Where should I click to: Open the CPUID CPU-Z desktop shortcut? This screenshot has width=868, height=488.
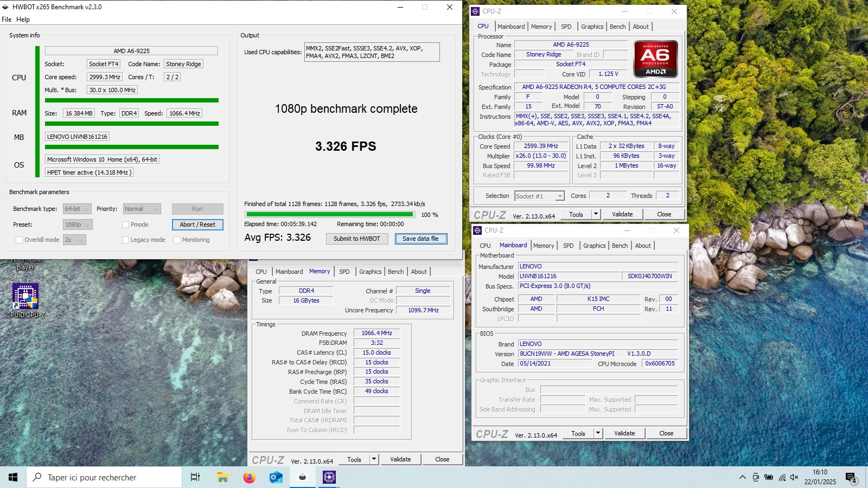25,300
